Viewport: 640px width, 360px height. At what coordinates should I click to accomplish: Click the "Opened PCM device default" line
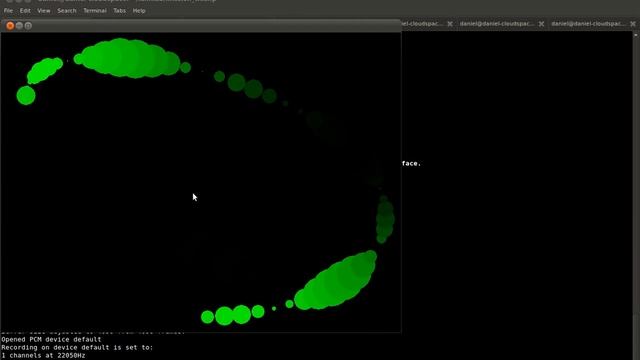point(51,339)
